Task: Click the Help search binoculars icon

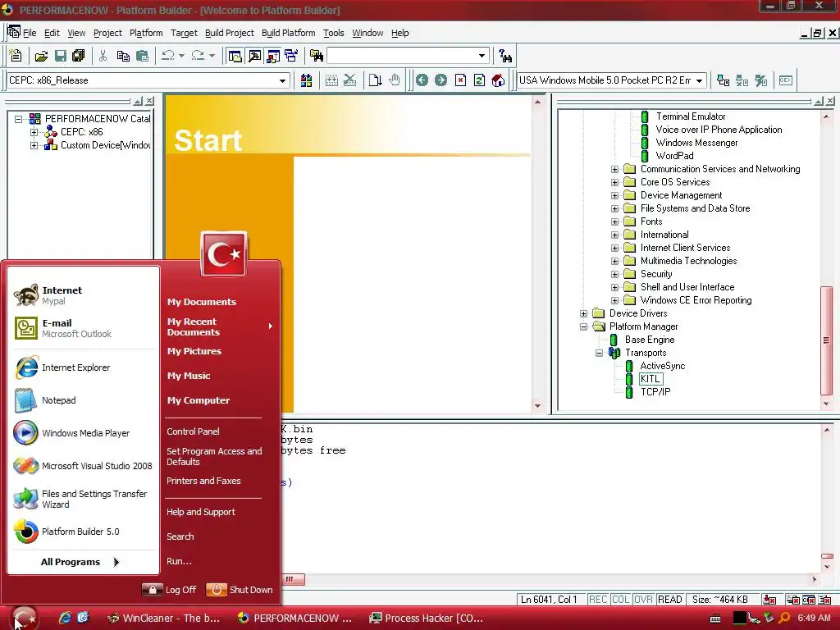Action: point(504,55)
